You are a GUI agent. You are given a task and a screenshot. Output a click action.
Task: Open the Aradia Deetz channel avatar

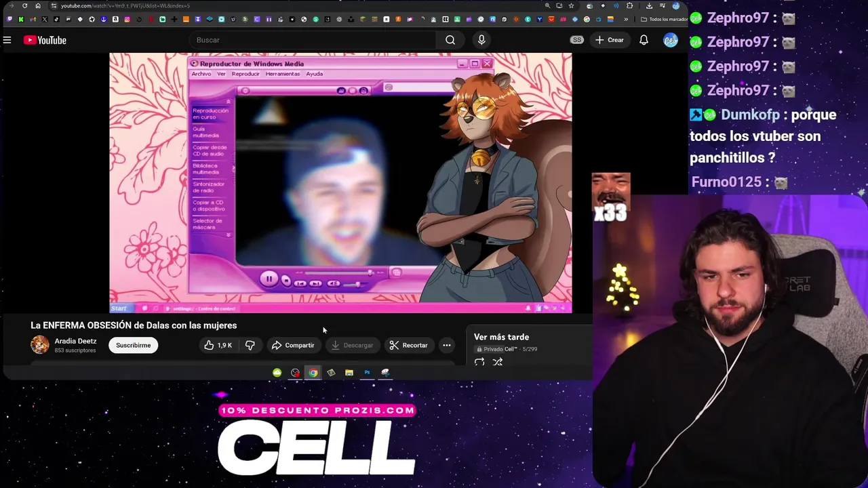tap(40, 345)
